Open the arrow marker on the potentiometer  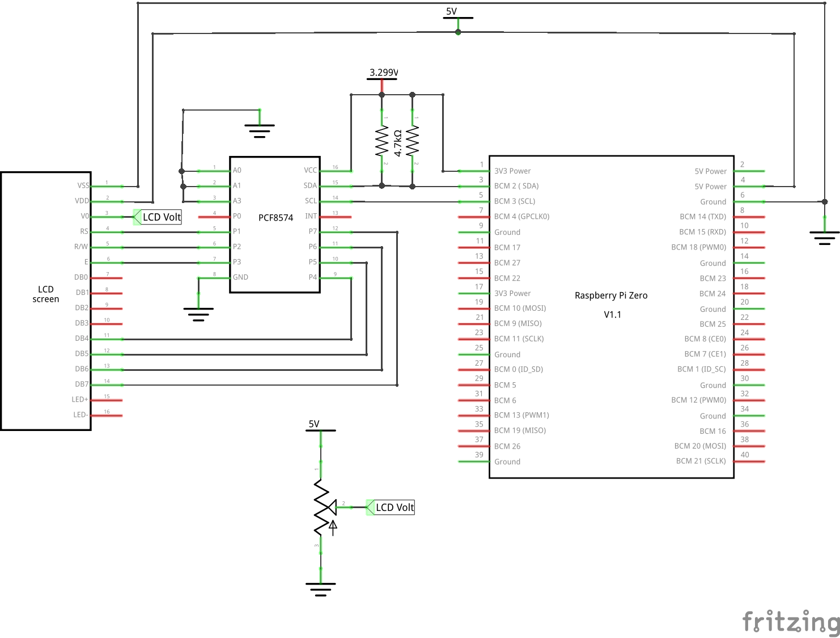point(333,527)
